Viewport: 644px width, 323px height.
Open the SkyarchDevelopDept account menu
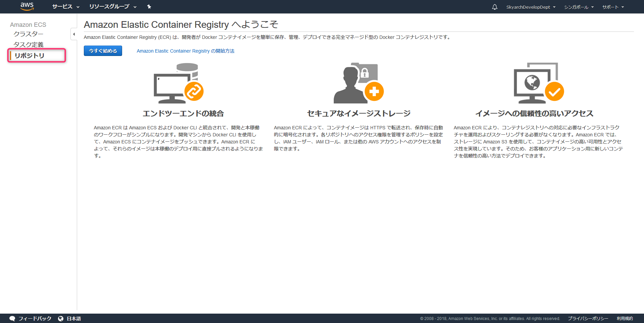pyautogui.click(x=531, y=7)
